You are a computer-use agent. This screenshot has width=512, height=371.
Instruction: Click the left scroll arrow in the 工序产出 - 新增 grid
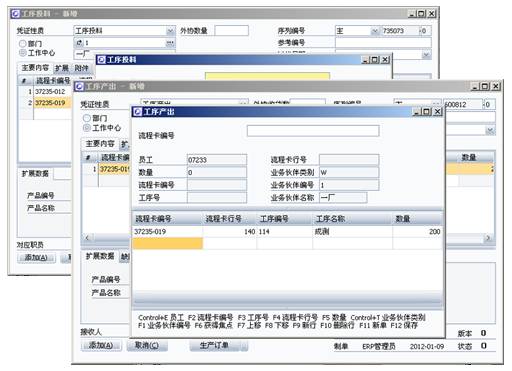pos(87,238)
